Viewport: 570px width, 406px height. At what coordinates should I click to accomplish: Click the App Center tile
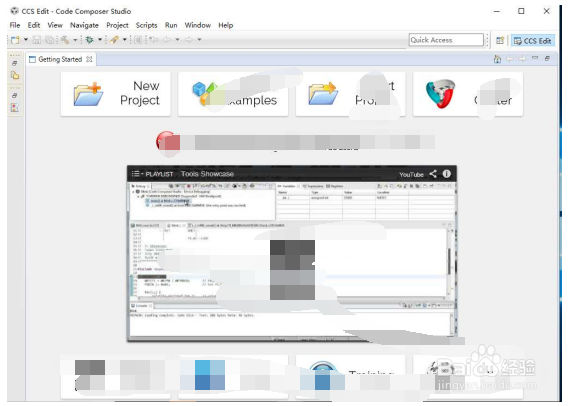[468, 94]
